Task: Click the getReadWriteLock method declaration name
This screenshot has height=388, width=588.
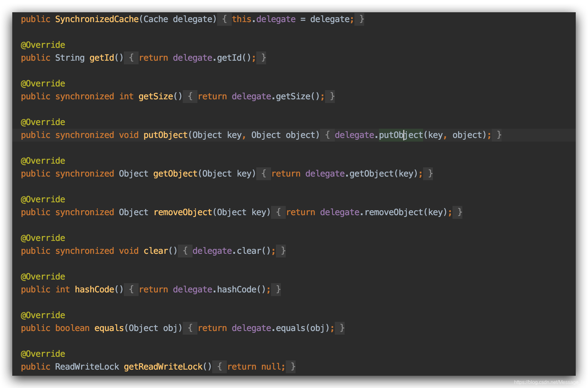Action: pos(163,367)
